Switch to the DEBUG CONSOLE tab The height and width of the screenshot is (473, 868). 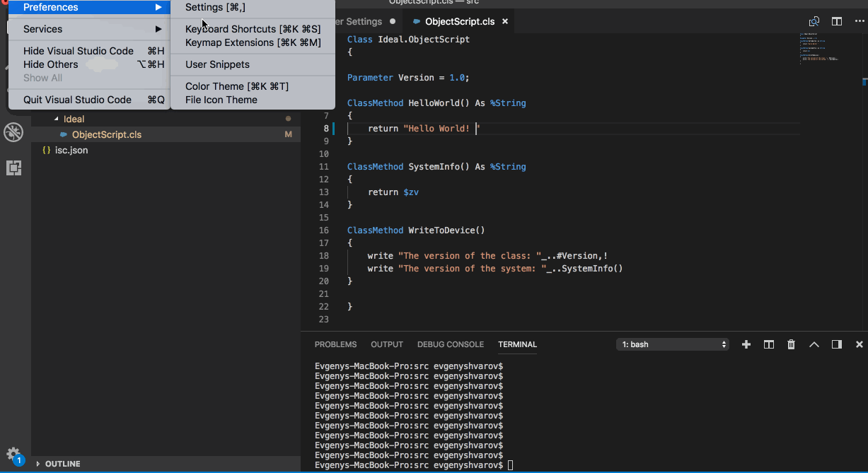[x=450, y=344]
